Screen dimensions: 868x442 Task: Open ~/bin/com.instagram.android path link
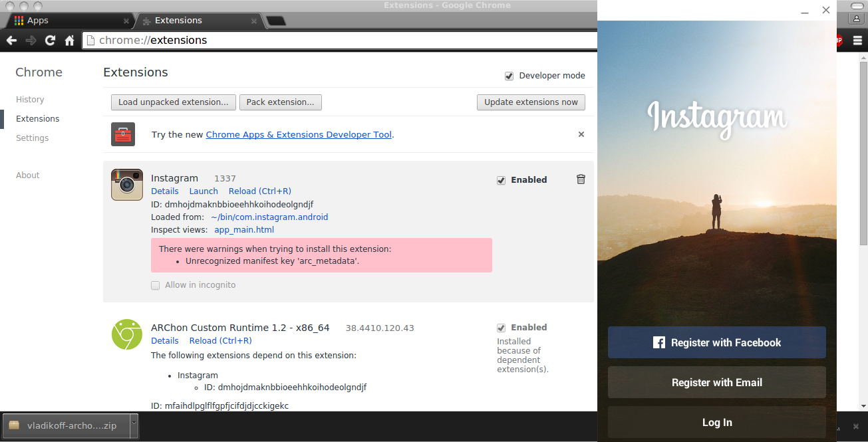[269, 217]
